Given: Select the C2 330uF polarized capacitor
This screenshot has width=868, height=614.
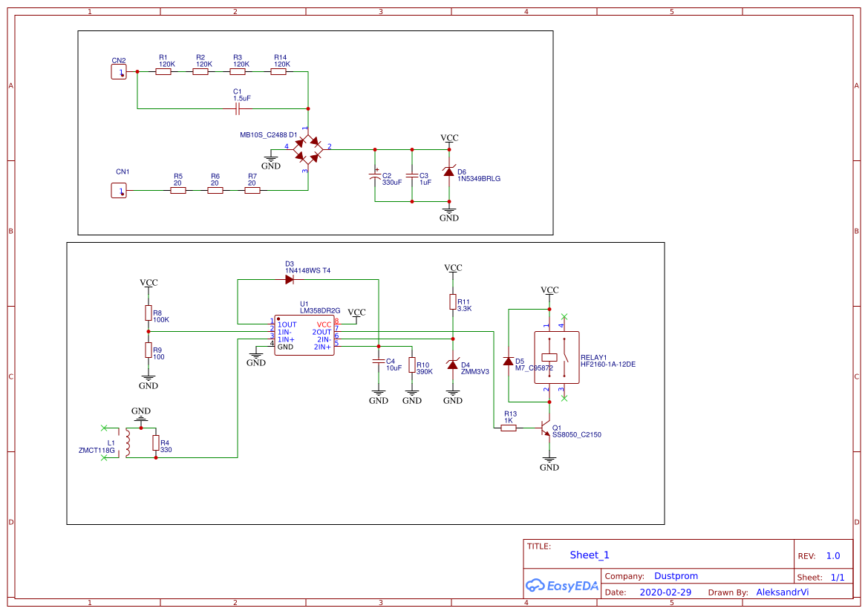Looking at the screenshot, I should click(x=375, y=177).
